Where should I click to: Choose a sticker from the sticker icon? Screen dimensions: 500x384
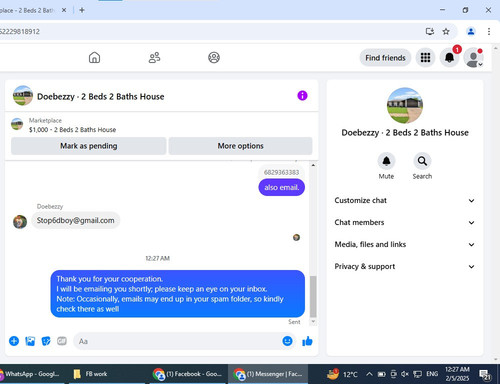point(46,341)
